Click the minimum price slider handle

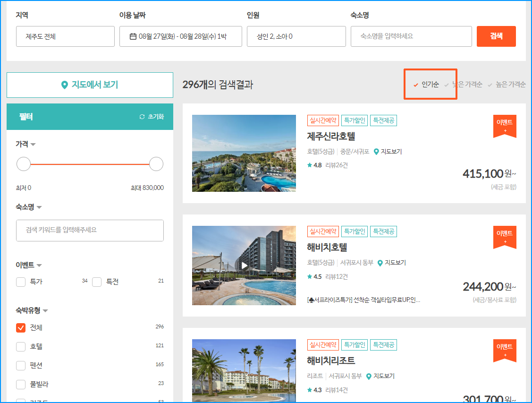24,164
